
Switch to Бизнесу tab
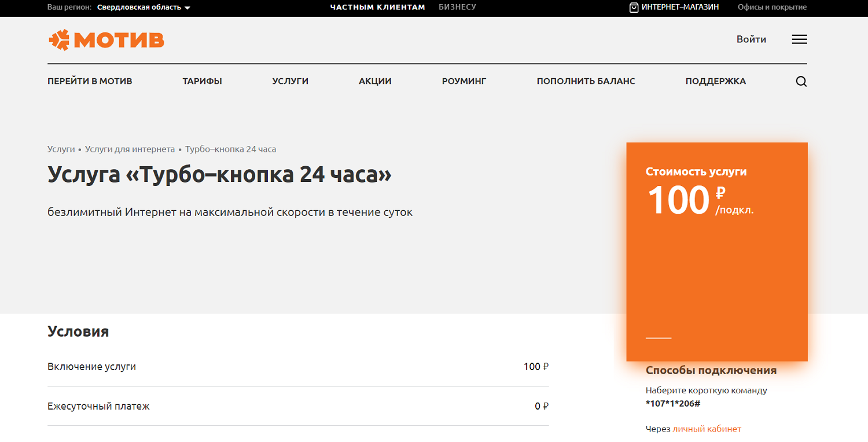457,8
